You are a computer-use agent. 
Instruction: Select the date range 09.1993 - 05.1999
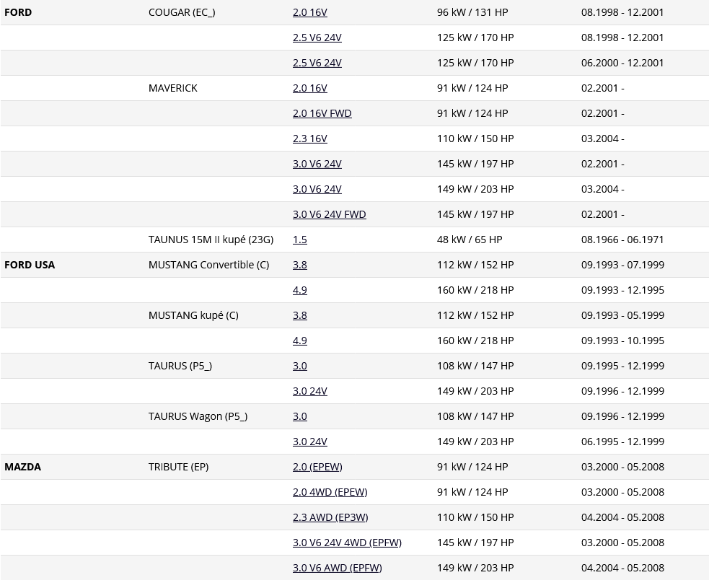[x=622, y=316]
